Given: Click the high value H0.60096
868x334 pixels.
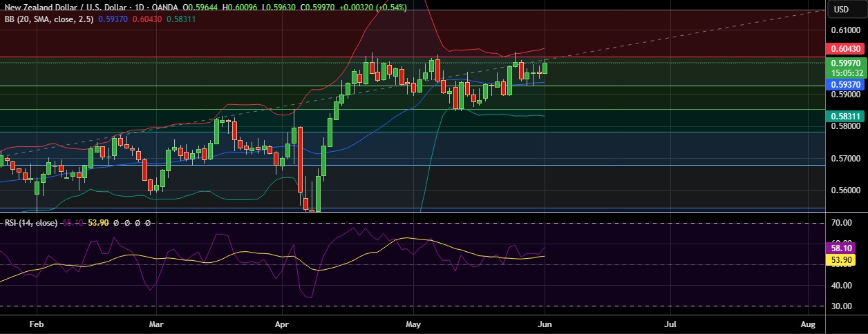Looking at the screenshot, I should point(240,7).
